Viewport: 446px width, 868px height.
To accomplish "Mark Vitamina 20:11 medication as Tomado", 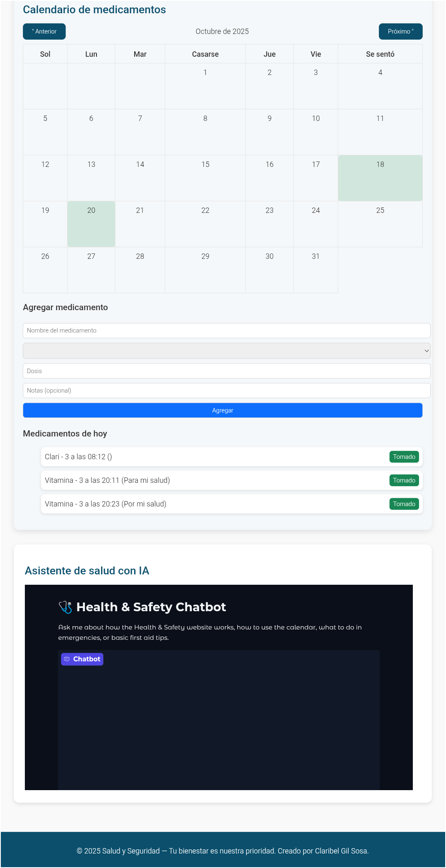I will coord(404,480).
